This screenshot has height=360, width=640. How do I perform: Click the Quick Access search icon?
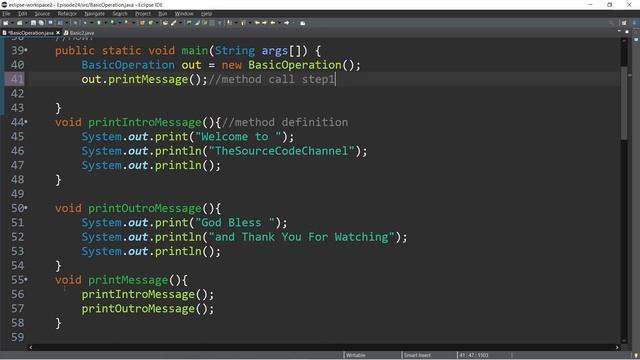[611, 23]
